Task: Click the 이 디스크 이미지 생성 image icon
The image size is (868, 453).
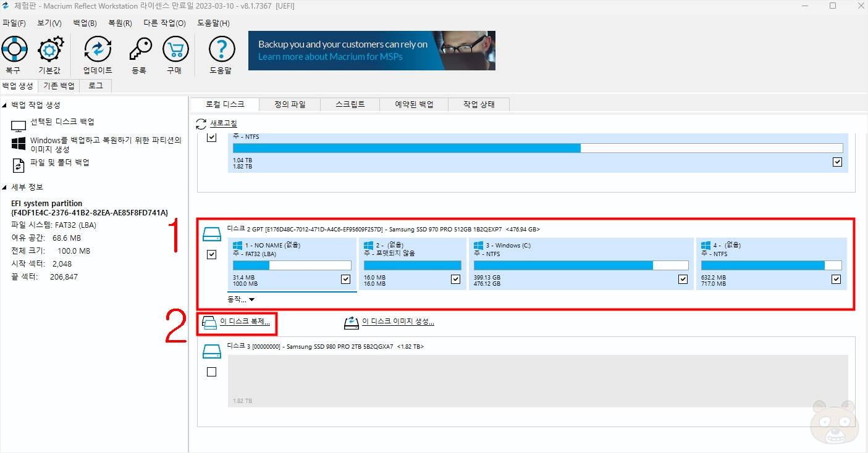Action: (x=352, y=322)
